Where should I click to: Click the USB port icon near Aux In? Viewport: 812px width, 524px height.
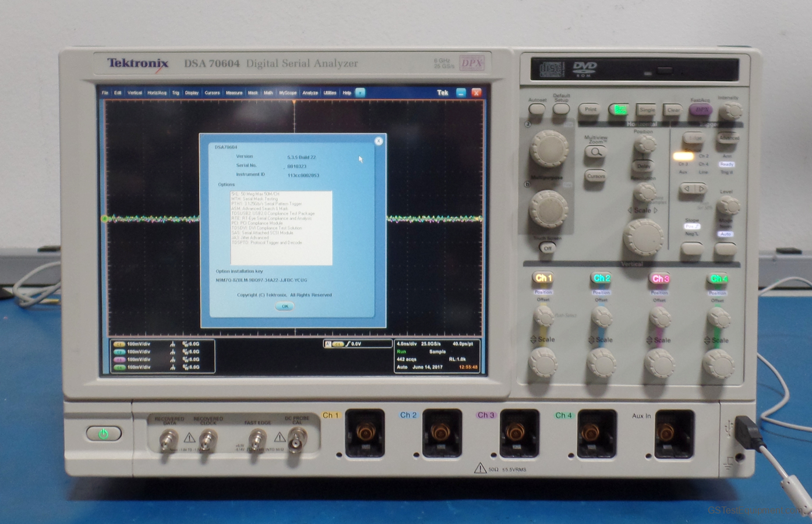click(729, 428)
